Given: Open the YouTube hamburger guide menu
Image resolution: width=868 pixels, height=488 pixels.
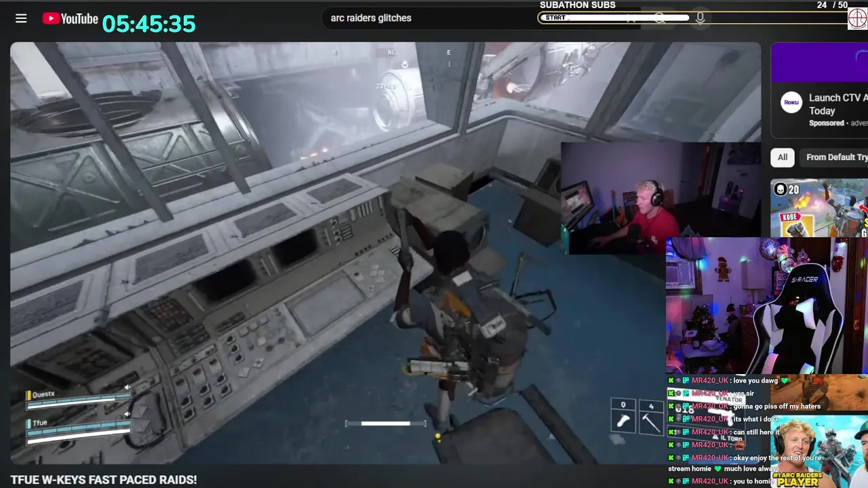Looking at the screenshot, I should [x=21, y=18].
